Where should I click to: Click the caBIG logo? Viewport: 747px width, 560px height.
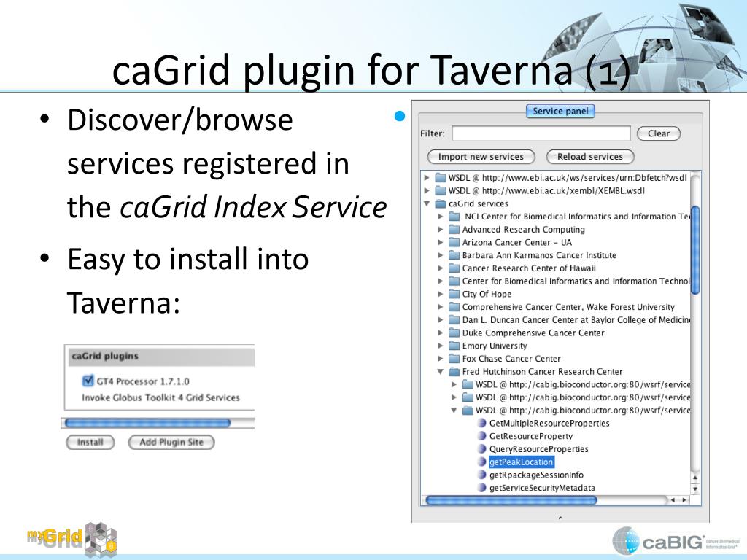point(676,542)
